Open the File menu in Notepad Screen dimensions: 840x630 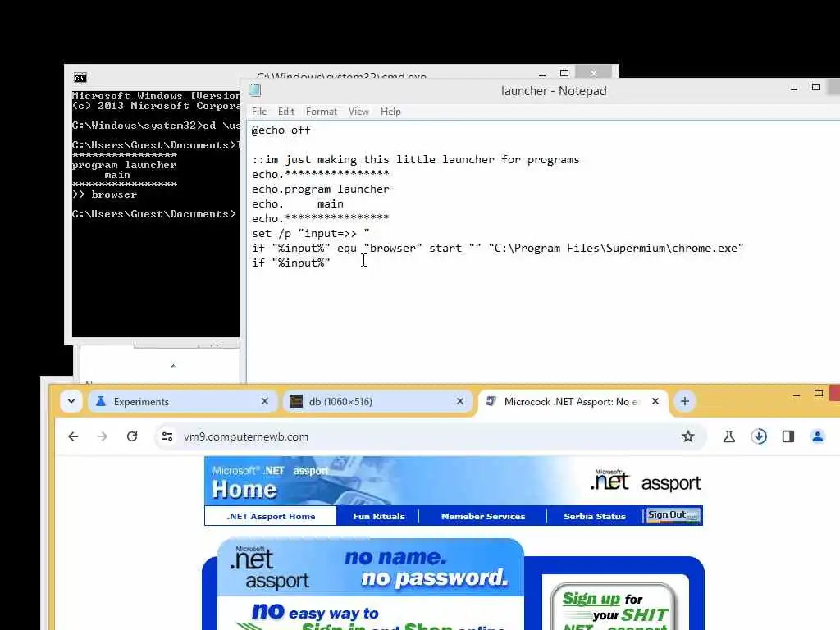tap(259, 112)
